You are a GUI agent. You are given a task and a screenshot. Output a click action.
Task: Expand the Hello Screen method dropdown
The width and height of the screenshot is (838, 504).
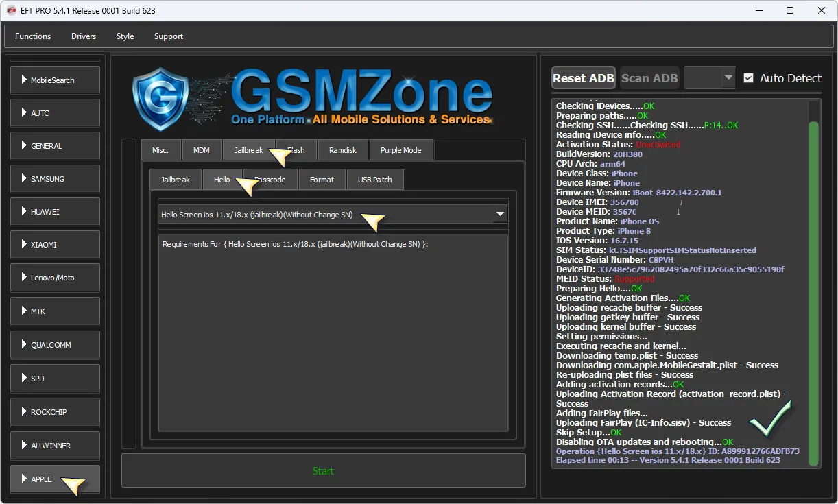click(x=500, y=215)
